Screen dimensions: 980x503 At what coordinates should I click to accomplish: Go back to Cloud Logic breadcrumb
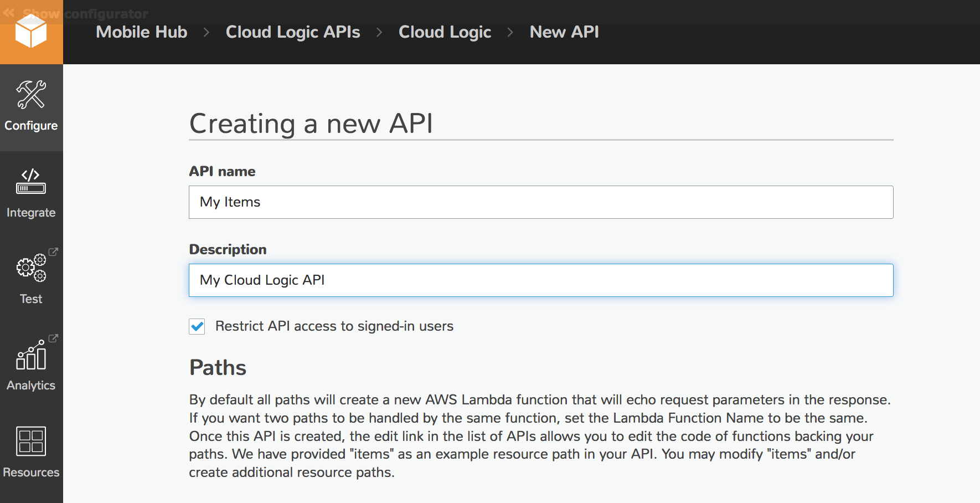pos(445,32)
